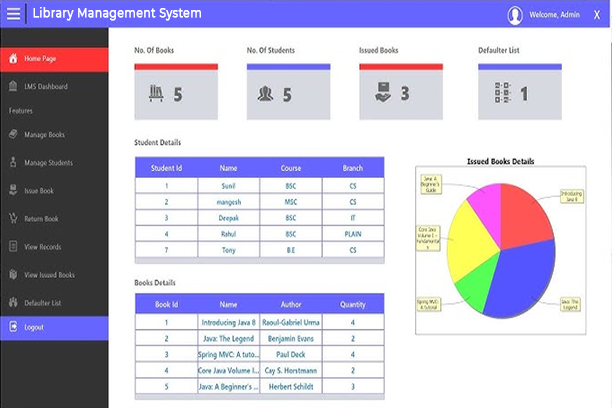Click the Issue Book sidebar icon
Image resolution: width=612 pixels, height=408 pixels.
(x=13, y=190)
